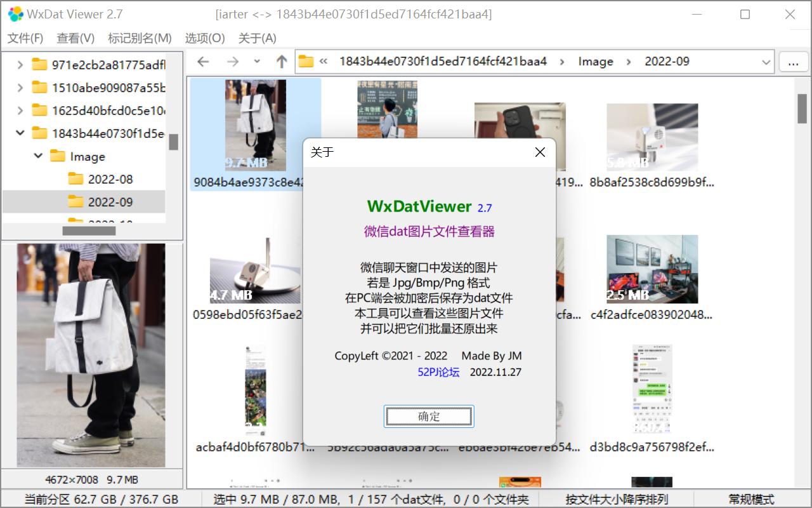This screenshot has height=508, width=812.
Task: Click the 按文件大小降序排列 sort status
Action: pyautogui.click(x=617, y=500)
